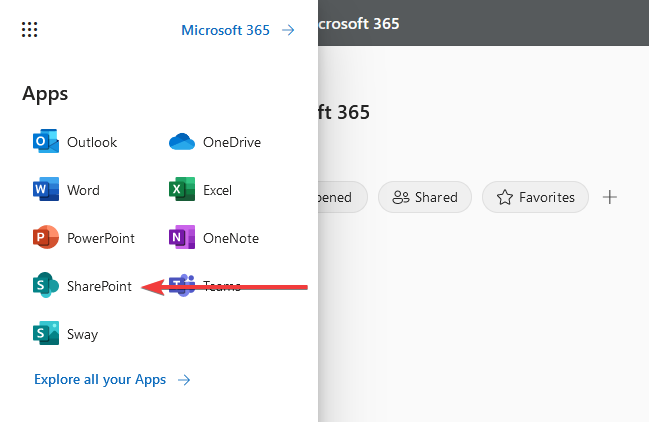Launch the Teams app icon
649x422 pixels.
point(182,285)
